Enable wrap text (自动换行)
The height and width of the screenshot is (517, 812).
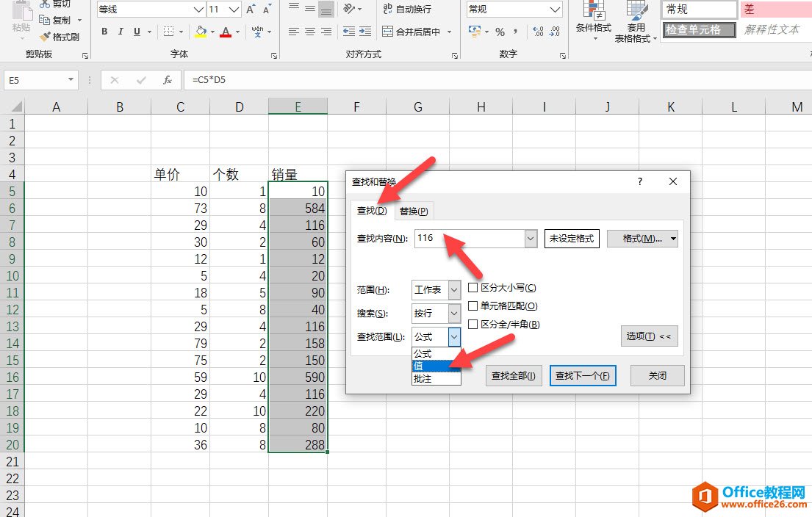(407, 9)
